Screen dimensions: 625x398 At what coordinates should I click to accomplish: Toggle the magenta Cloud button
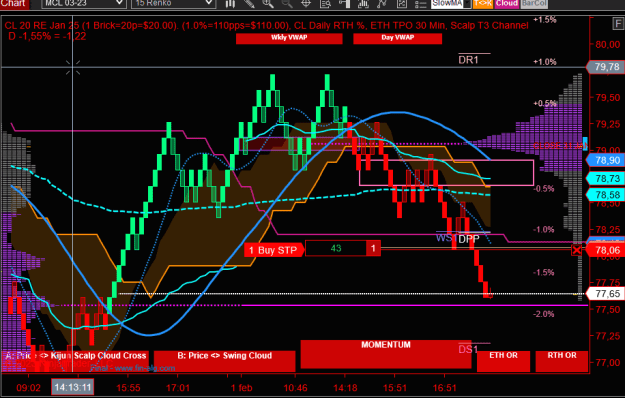507,3
